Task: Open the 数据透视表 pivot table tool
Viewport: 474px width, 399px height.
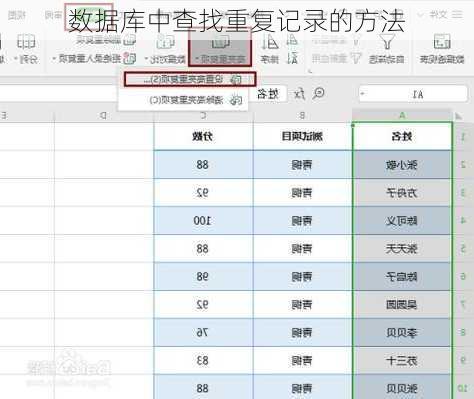Action: [442, 49]
